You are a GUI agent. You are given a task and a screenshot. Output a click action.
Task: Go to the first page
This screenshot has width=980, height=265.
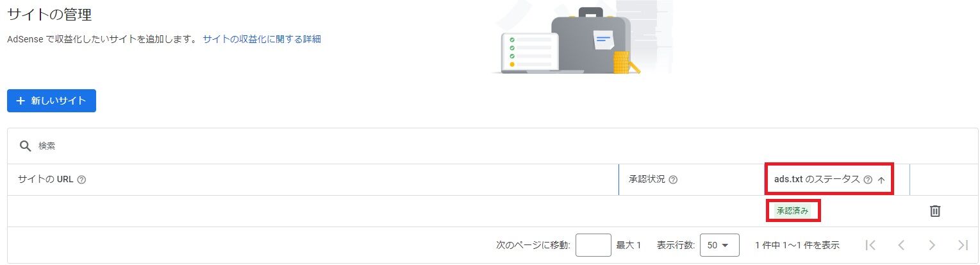tap(870, 244)
